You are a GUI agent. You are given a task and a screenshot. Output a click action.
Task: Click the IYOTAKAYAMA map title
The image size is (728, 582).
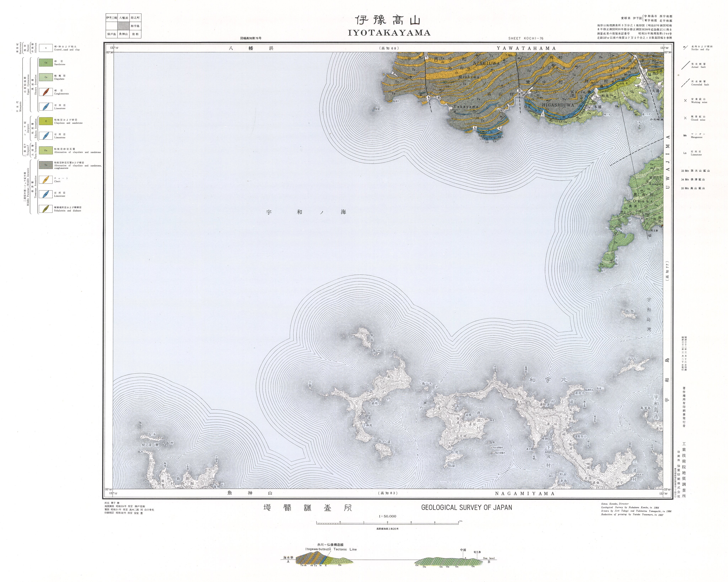389,33
